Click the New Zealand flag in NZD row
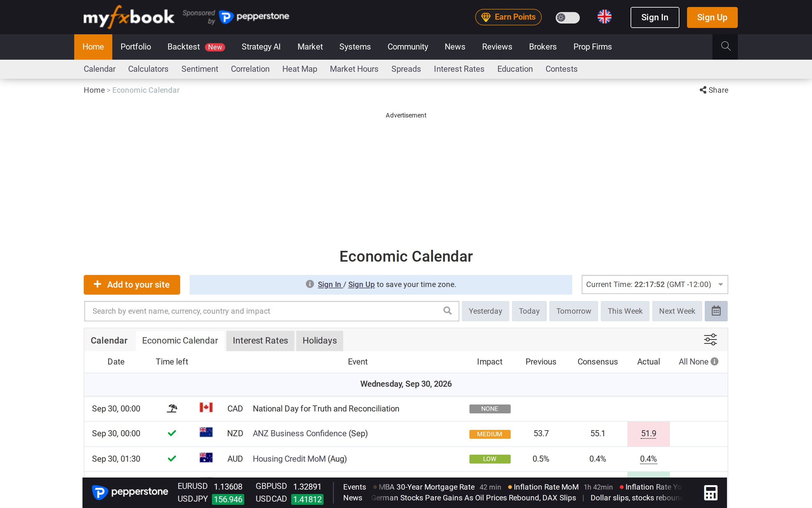 point(206,432)
